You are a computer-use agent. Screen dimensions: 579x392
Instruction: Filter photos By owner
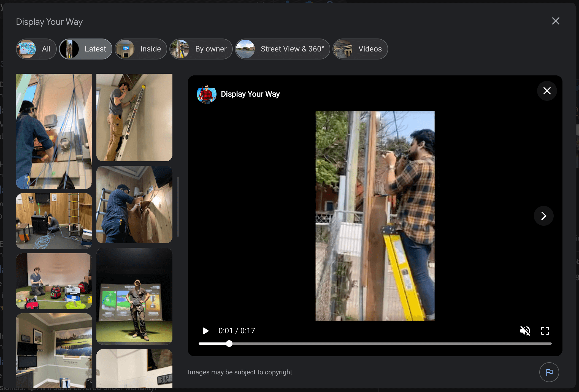point(201,49)
